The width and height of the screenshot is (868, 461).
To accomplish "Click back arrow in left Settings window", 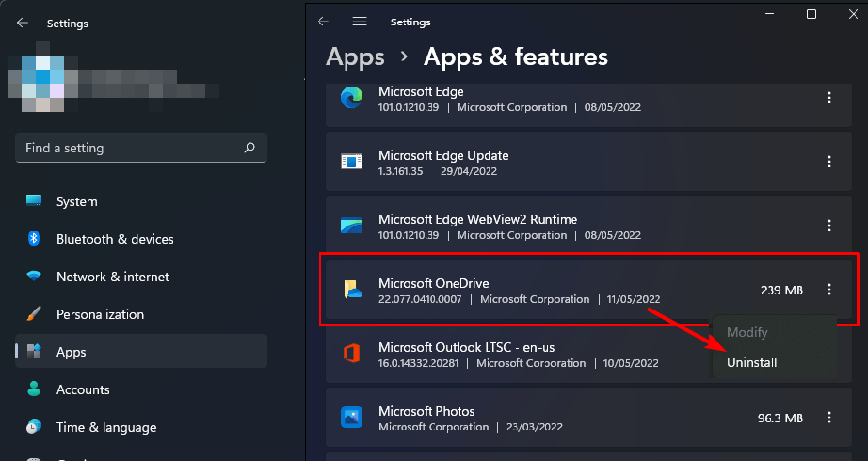I will [23, 23].
